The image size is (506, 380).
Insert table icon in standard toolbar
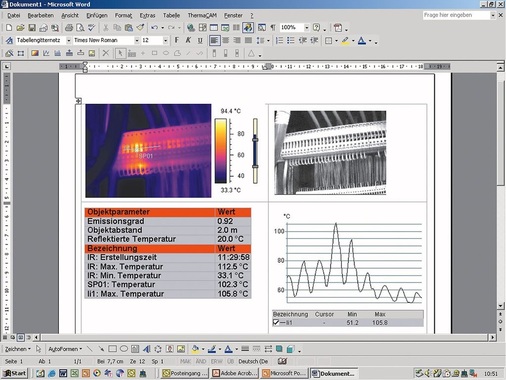[214, 28]
